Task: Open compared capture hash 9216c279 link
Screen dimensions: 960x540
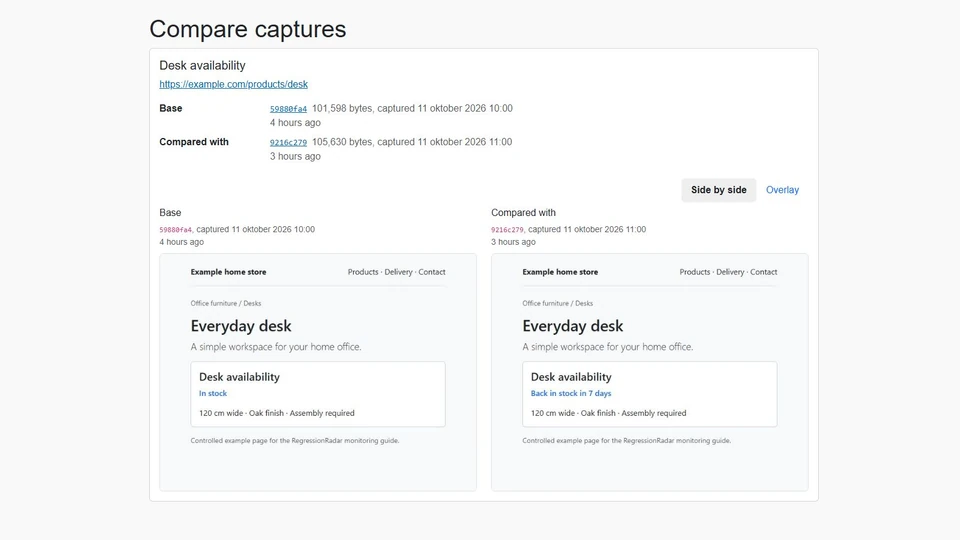Action: pos(288,142)
